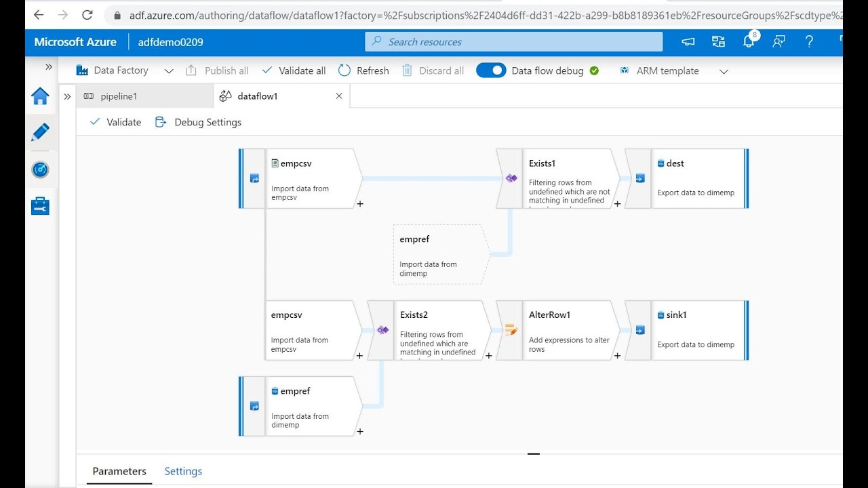
Task: Add transformation after top empcsv
Action: pos(360,203)
